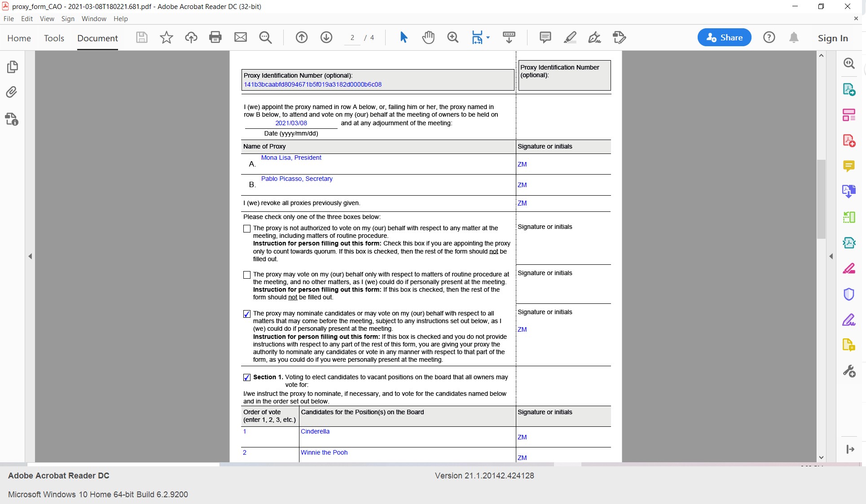Open the Find text magnifier
The height and width of the screenshot is (504, 866).
point(265,37)
